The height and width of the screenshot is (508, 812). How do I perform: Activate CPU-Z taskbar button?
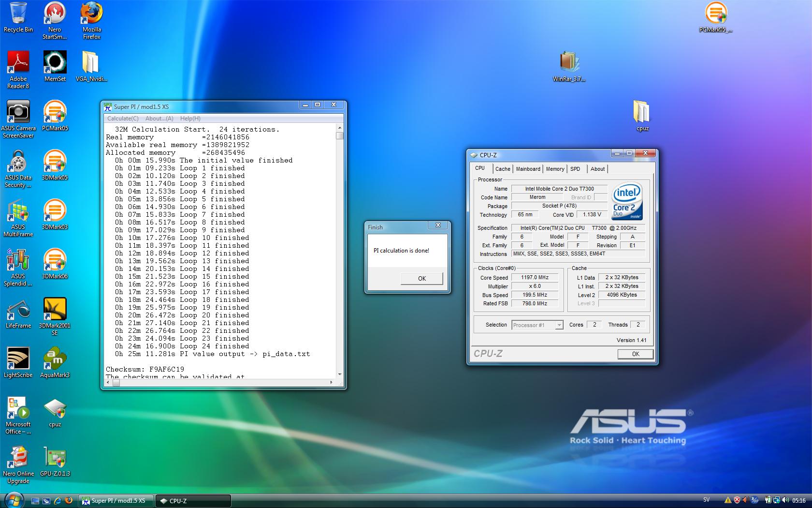193,501
